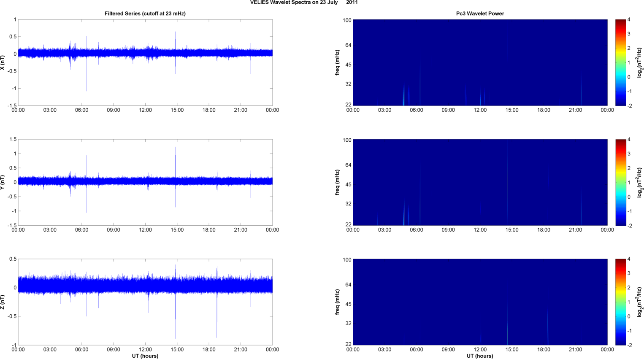644x359 pixels.
Task: Click the '21:00' tick under the middle spectrogram
Action: point(575,230)
